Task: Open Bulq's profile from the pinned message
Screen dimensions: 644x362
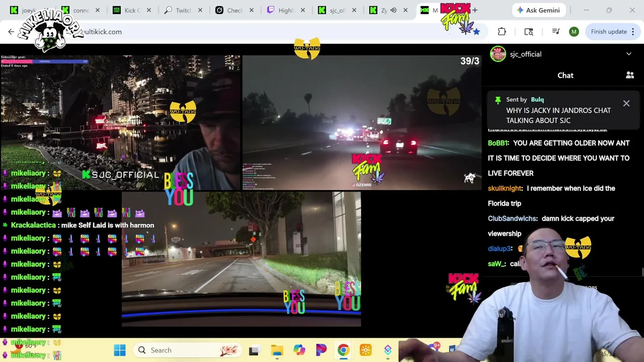Action: point(537,100)
